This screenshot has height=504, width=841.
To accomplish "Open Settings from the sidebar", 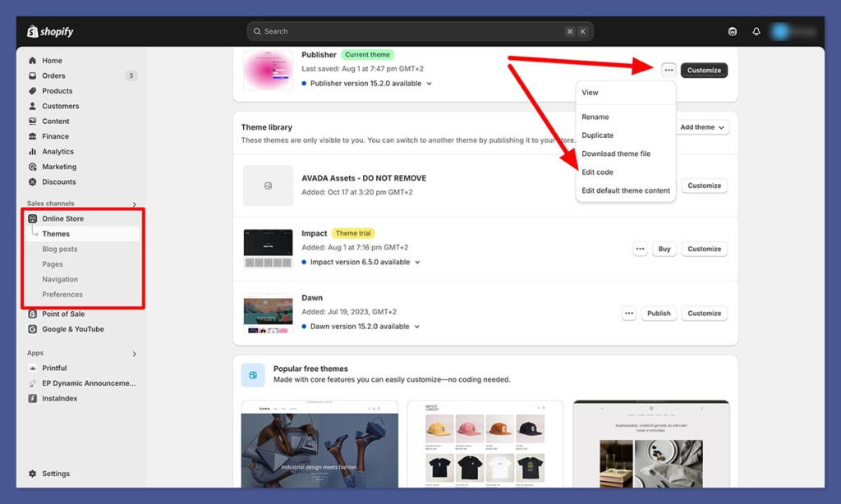I will [x=55, y=474].
